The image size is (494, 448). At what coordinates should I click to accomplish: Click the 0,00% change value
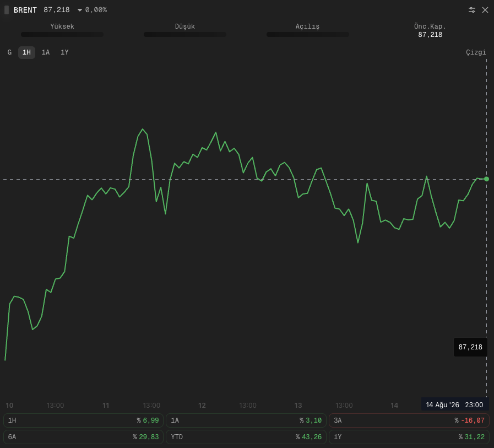pos(96,10)
